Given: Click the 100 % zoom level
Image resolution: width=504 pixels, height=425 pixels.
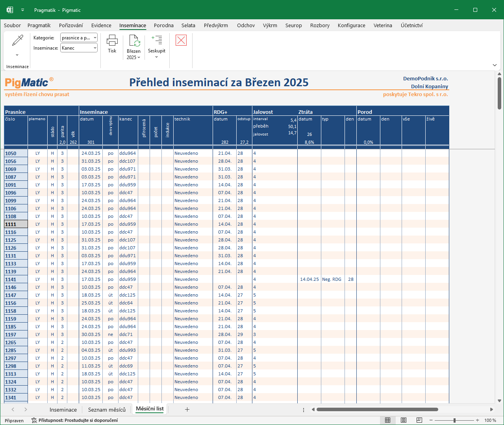Looking at the screenshot, I should (x=490, y=420).
